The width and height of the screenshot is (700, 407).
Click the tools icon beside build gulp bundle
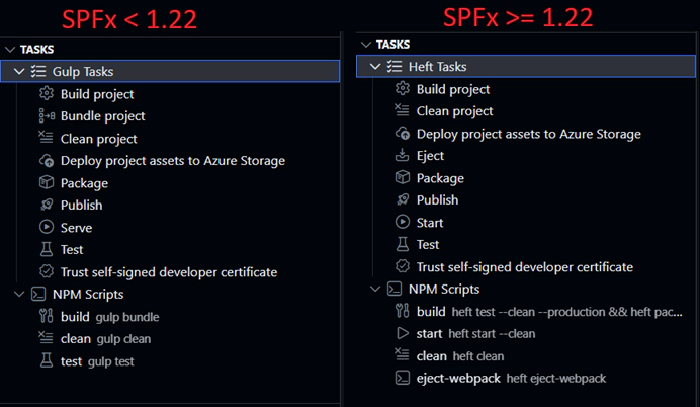46,316
